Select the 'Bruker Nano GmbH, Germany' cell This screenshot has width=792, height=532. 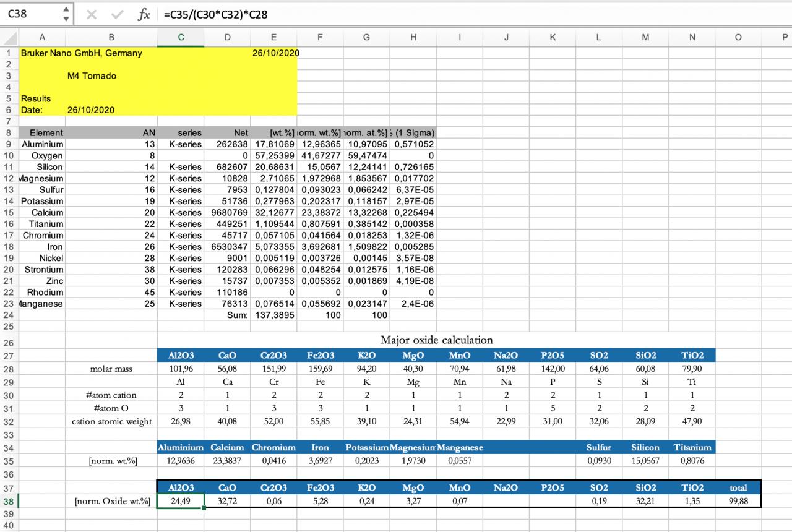[x=82, y=53]
